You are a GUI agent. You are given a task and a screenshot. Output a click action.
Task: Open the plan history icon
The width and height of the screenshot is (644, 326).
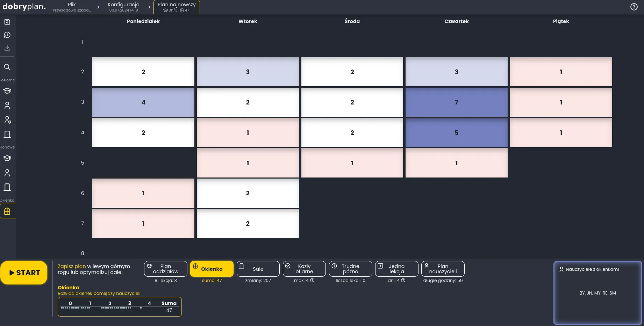pos(7,35)
